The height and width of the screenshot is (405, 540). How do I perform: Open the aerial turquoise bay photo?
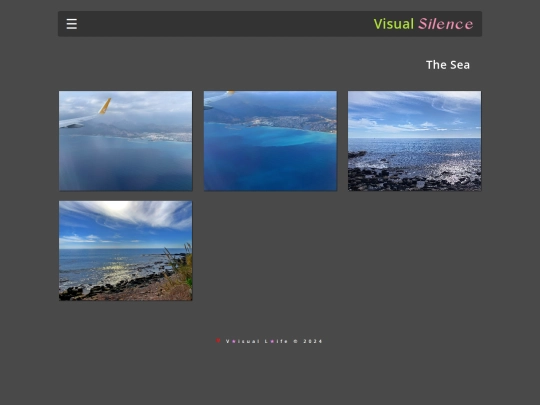(270, 141)
